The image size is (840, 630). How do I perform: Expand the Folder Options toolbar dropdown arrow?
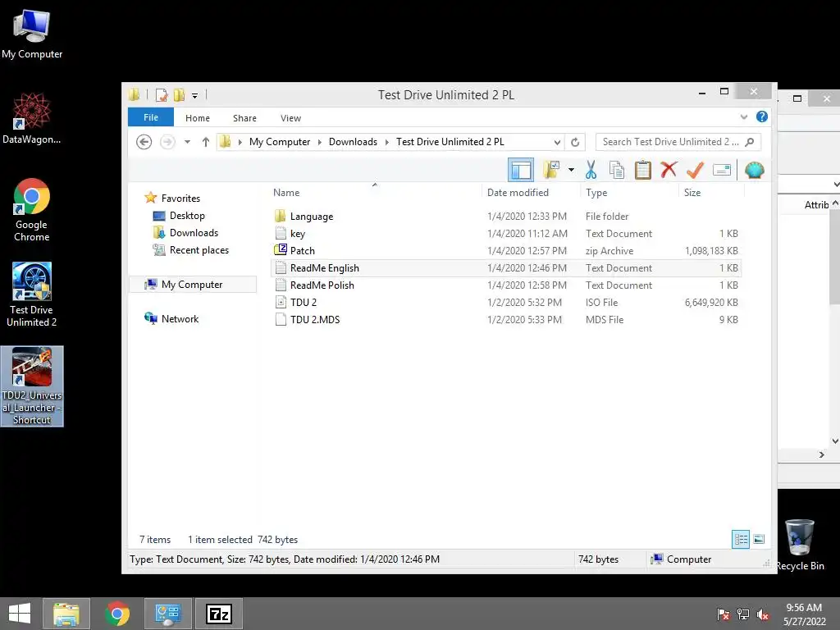click(x=571, y=171)
